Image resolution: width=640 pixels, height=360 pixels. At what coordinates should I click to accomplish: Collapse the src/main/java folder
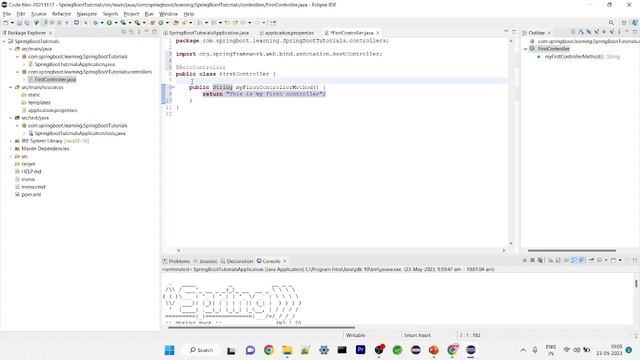tap(11, 49)
